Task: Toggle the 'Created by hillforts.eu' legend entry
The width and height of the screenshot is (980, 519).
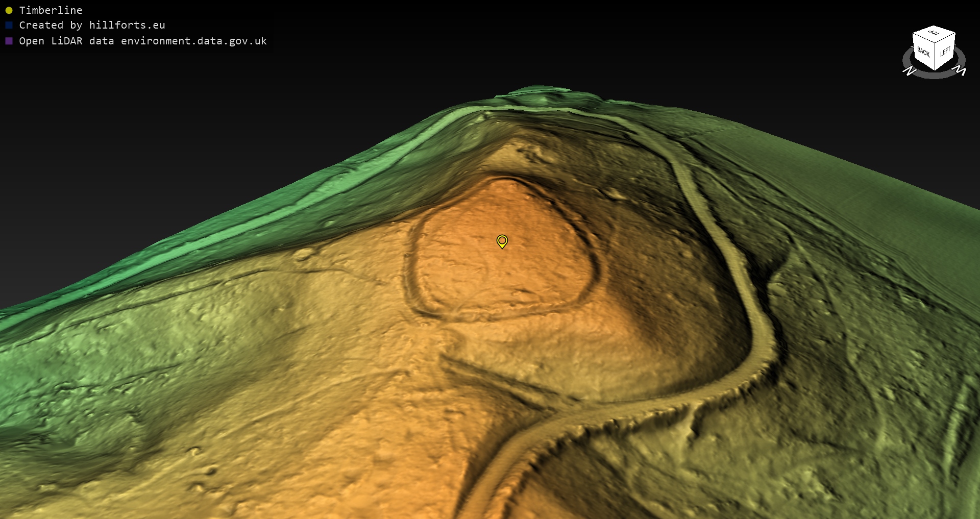Action: pos(92,25)
